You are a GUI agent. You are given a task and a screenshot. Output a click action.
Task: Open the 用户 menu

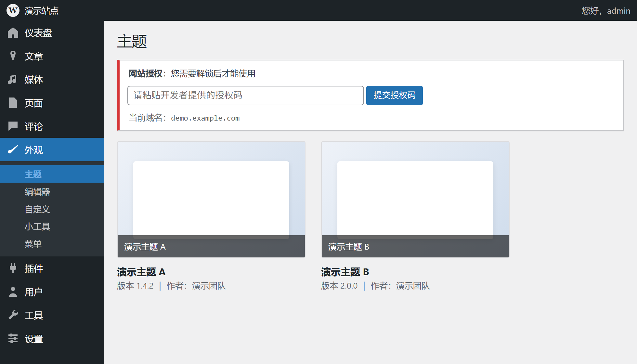52,292
